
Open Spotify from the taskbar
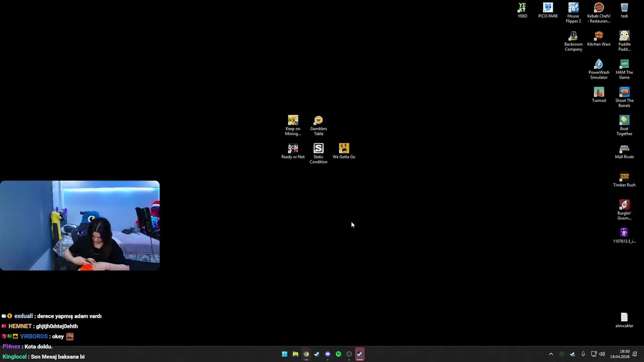338,354
